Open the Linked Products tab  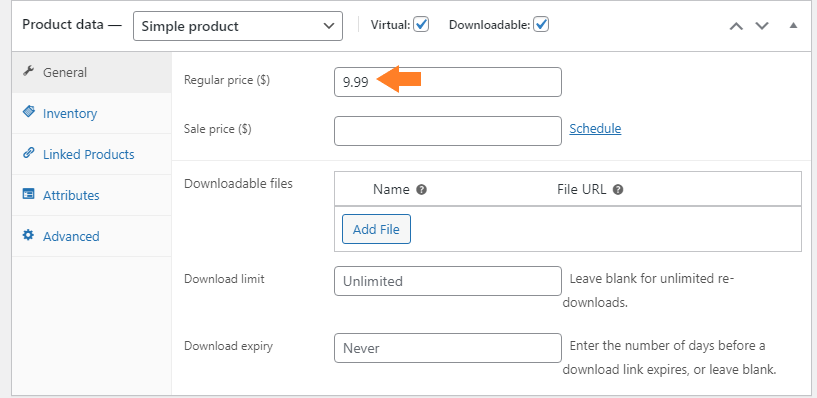(x=91, y=154)
